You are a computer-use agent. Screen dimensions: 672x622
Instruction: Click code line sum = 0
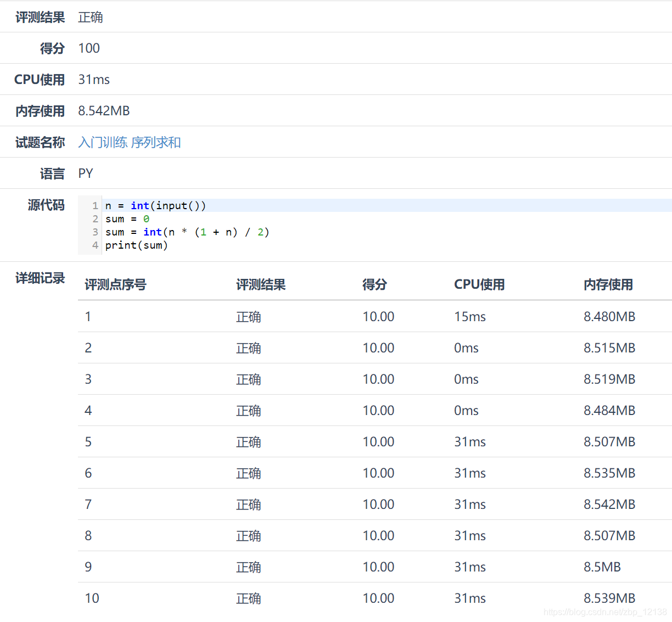pyautogui.click(x=127, y=218)
